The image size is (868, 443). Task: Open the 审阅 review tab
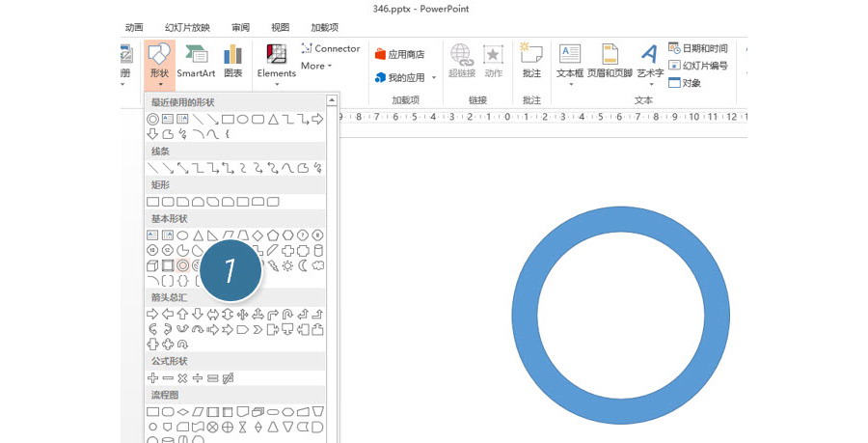click(x=240, y=27)
